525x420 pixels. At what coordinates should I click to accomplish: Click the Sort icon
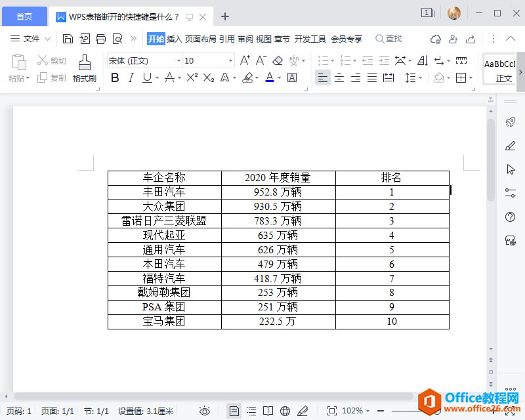[x=423, y=60]
